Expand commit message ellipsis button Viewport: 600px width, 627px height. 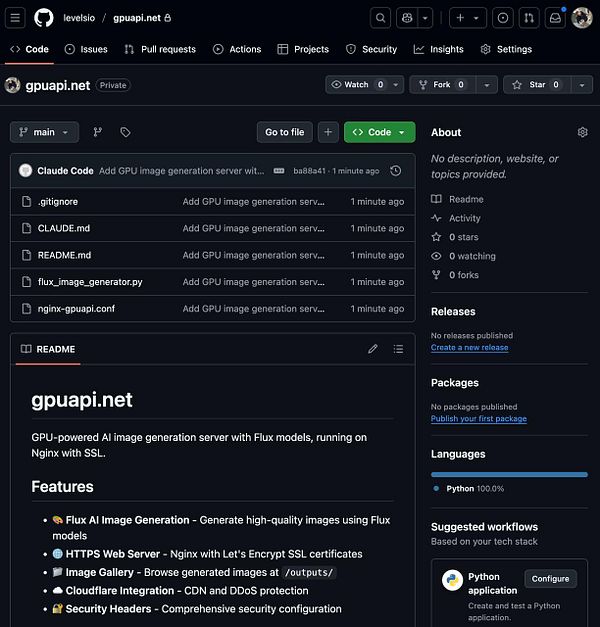[x=279, y=171]
